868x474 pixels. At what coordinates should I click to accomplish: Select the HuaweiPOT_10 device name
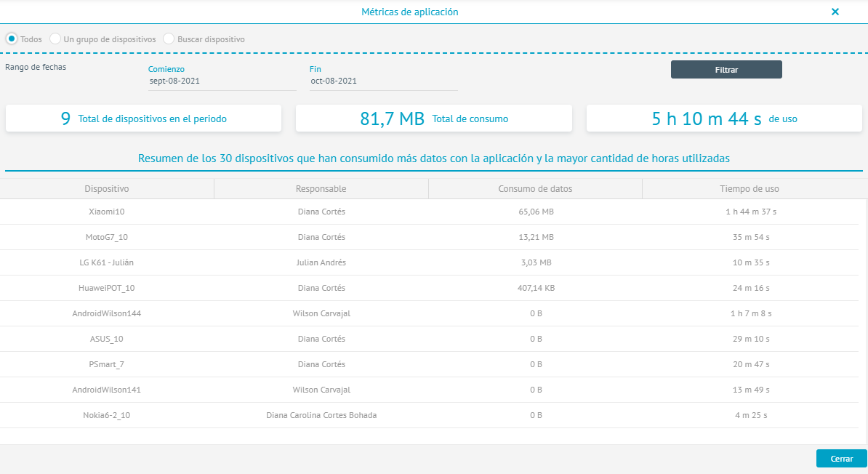click(107, 288)
